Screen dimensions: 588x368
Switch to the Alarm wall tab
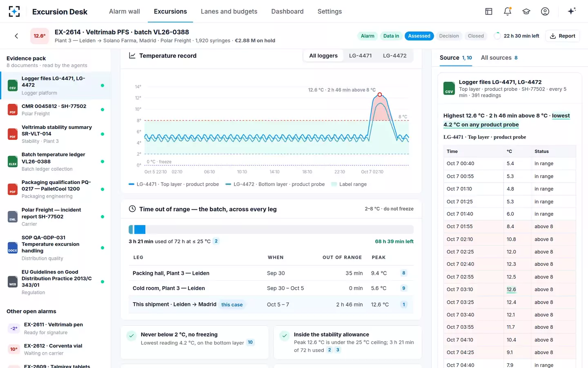click(125, 11)
